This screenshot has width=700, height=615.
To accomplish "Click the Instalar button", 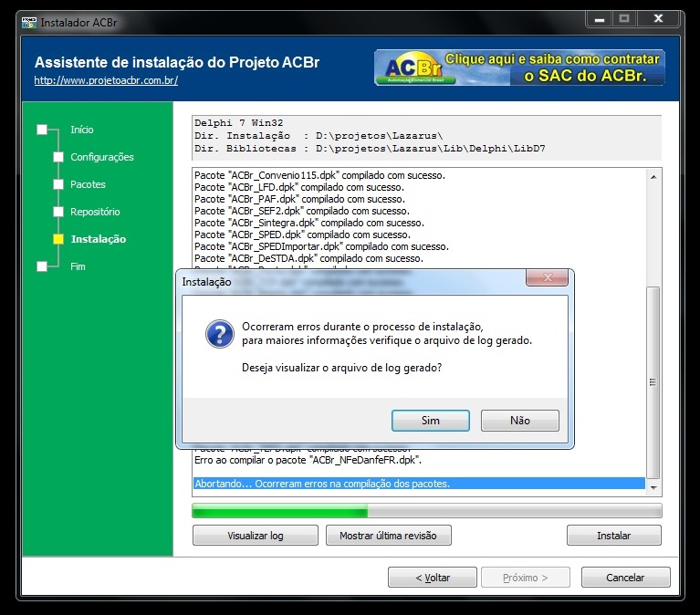I will (x=614, y=536).
